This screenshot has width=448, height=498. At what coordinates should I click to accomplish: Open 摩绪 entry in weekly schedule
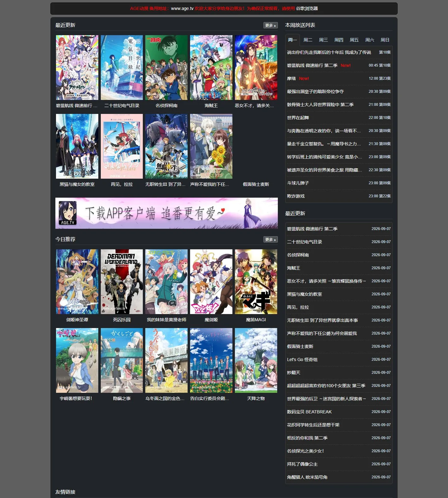point(291,78)
